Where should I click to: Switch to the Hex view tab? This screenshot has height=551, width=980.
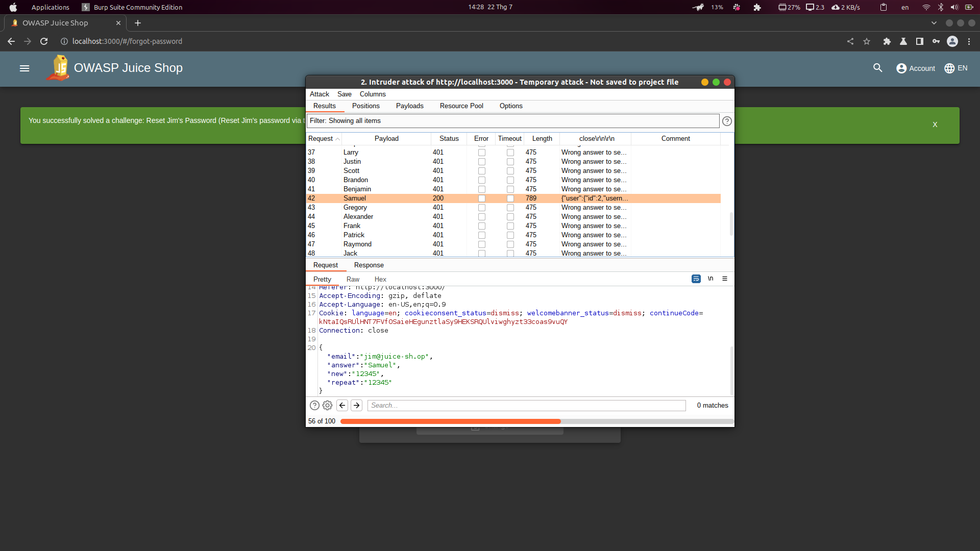[380, 280]
